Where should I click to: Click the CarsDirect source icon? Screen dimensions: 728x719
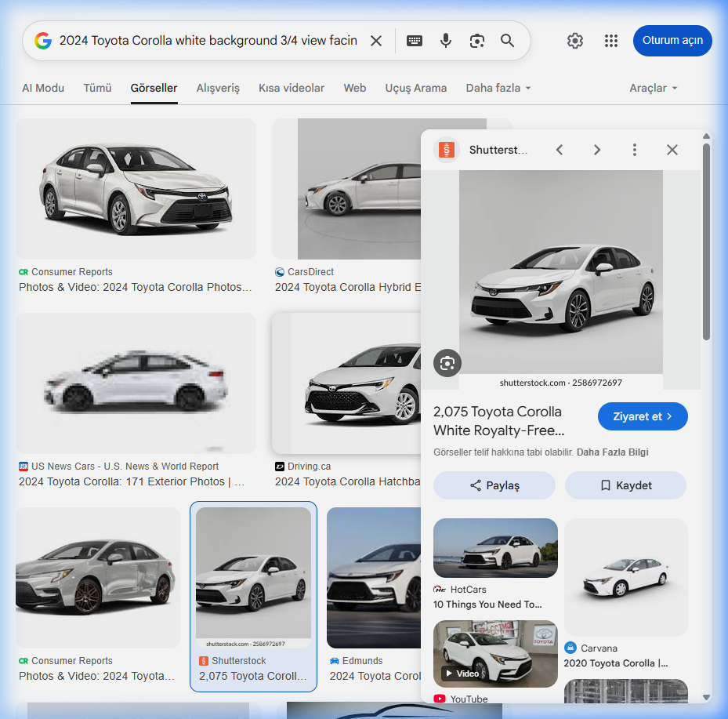click(x=280, y=272)
